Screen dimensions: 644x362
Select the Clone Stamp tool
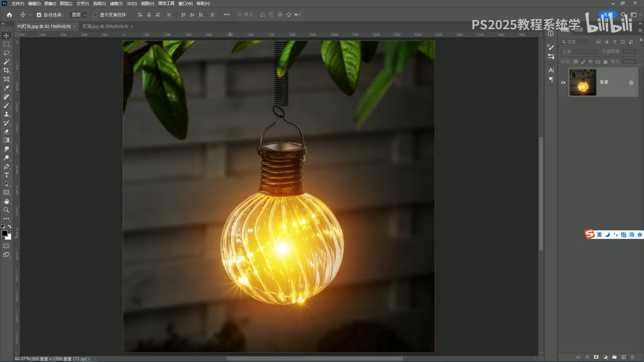7,114
